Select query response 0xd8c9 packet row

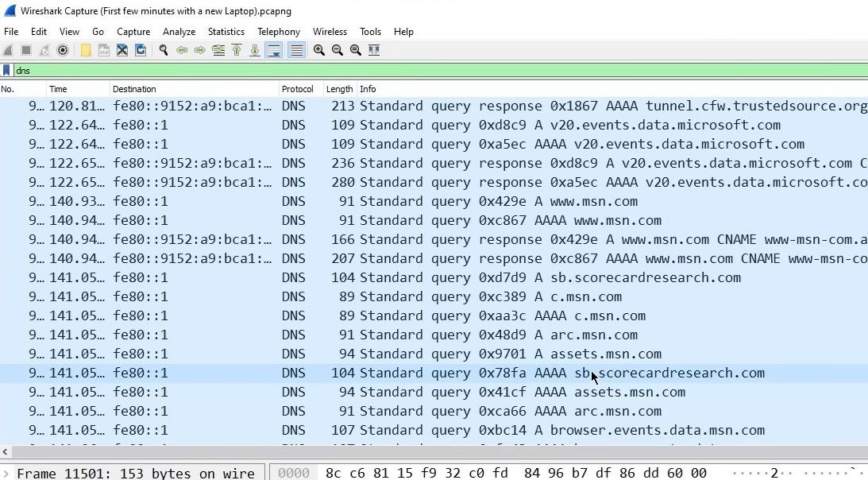434,163
